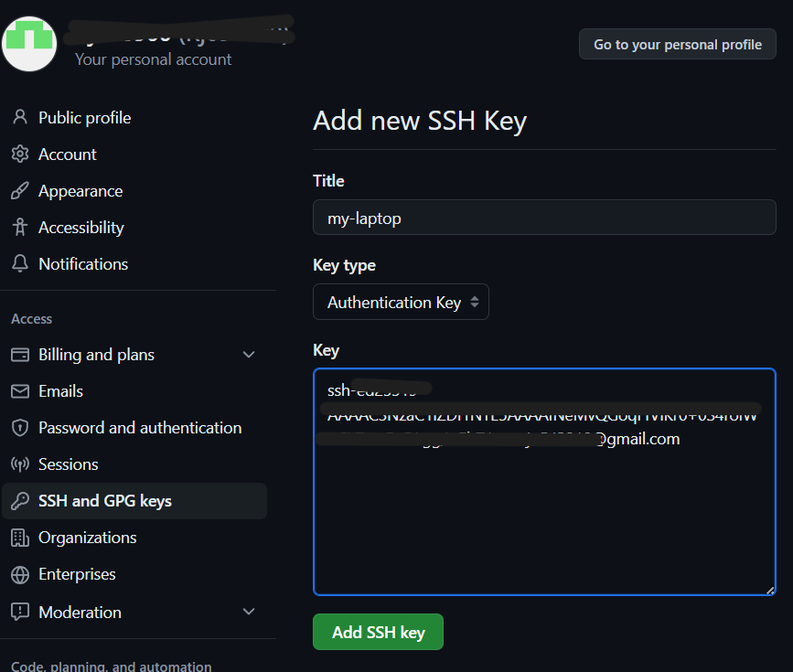Image resolution: width=793 pixels, height=672 pixels.
Task: Click the Emails envelope icon
Action: [x=20, y=391]
